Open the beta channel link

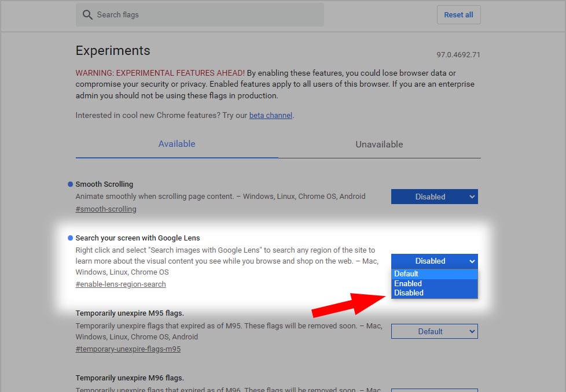click(271, 116)
